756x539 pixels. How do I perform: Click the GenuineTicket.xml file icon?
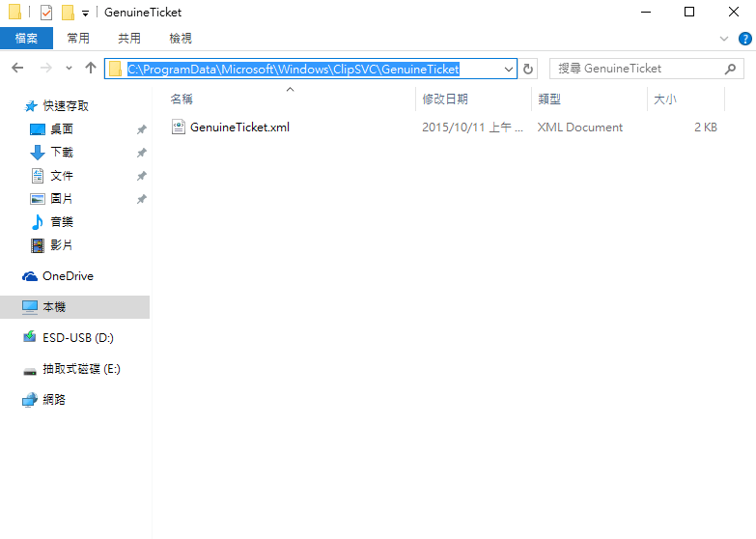[179, 127]
